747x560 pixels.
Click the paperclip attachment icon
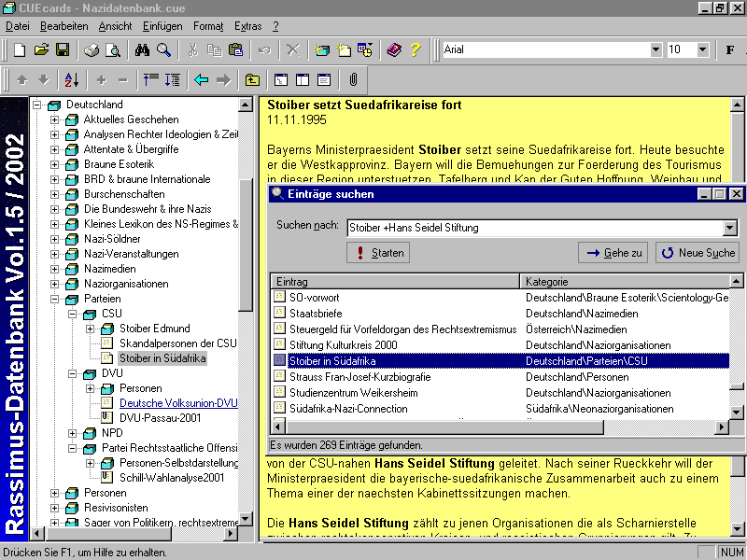[353, 80]
